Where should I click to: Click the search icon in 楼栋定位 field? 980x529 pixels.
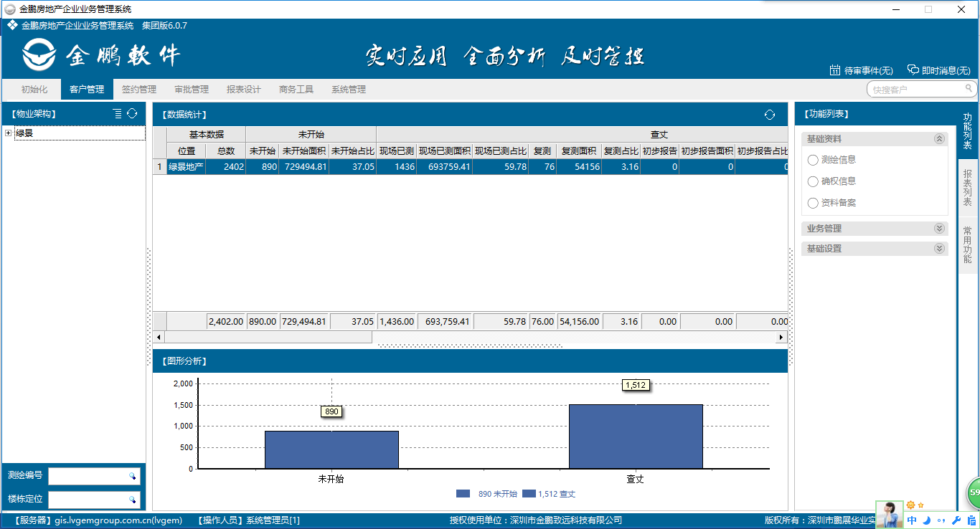[x=133, y=499]
